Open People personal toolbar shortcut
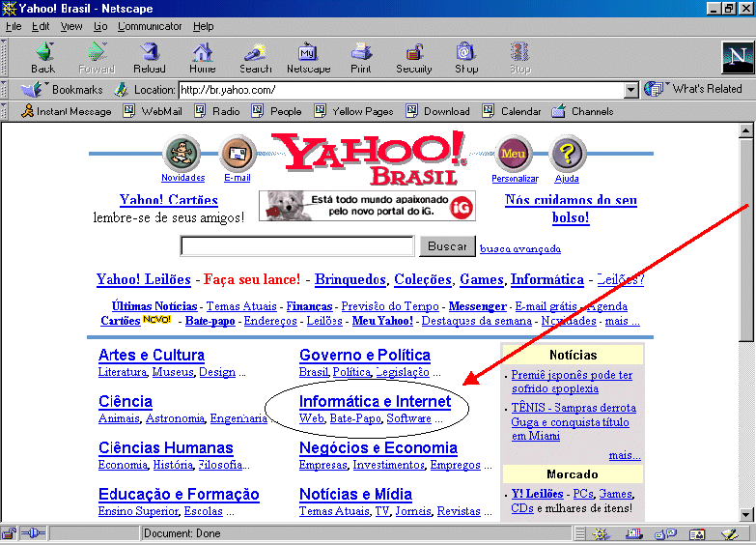The height and width of the screenshot is (545, 756). pos(277,111)
